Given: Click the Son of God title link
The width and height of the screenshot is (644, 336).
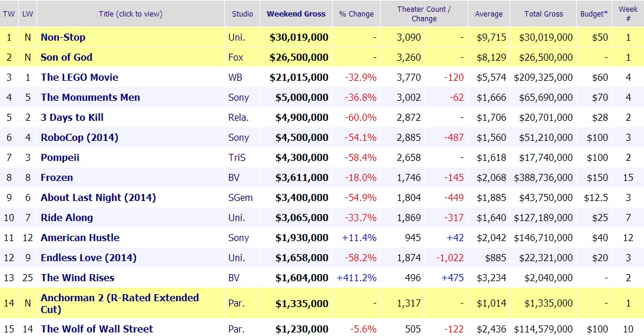Looking at the screenshot, I should pos(67,57).
